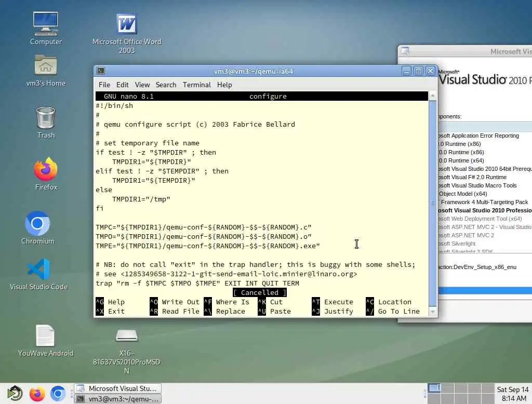This screenshot has height=404, width=532.
Task: Click the ^R Read File shortcut
Action: click(x=175, y=312)
